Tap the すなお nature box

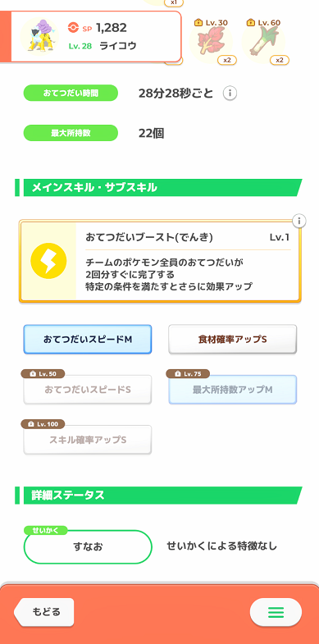coord(88,546)
